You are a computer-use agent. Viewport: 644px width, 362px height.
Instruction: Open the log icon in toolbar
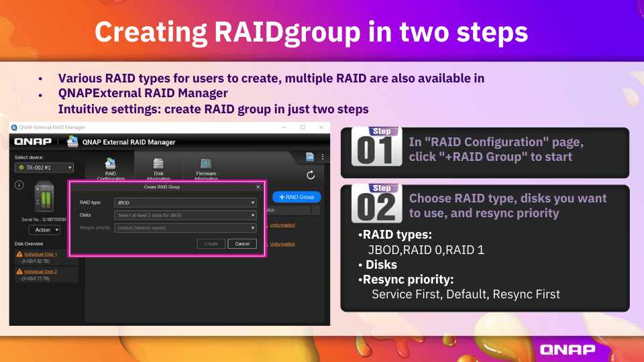point(310,157)
